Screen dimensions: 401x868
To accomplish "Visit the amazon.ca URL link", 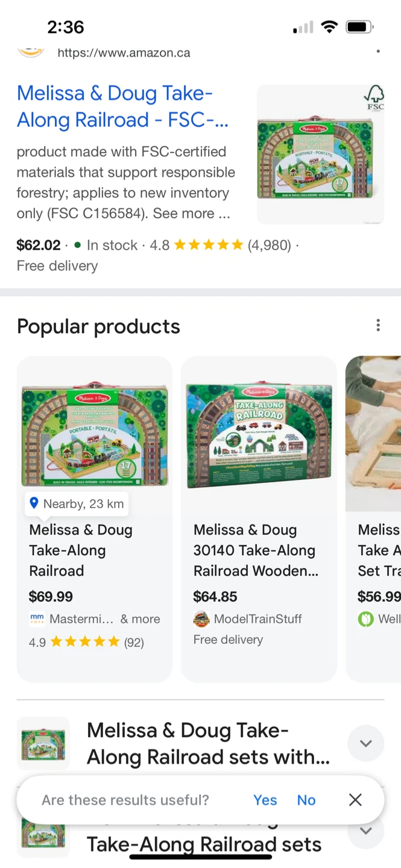I will 124,53.
